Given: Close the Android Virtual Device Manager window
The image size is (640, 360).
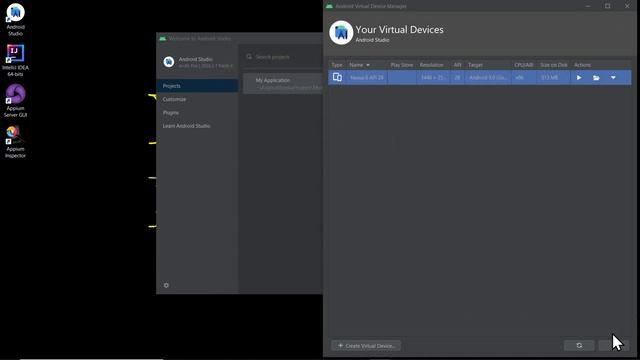Looking at the screenshot, I should coord(627,6).
